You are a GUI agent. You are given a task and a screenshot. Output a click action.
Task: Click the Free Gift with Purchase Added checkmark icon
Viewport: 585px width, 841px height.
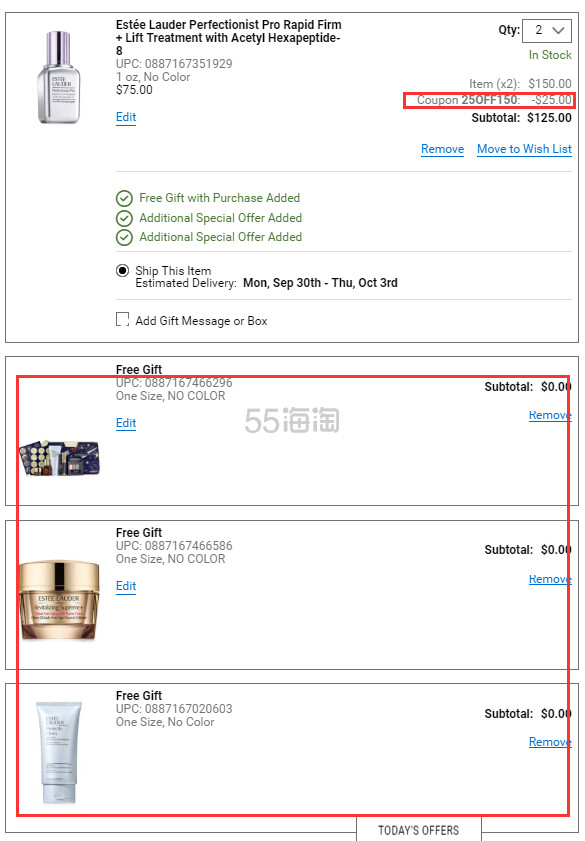(124, 198)
